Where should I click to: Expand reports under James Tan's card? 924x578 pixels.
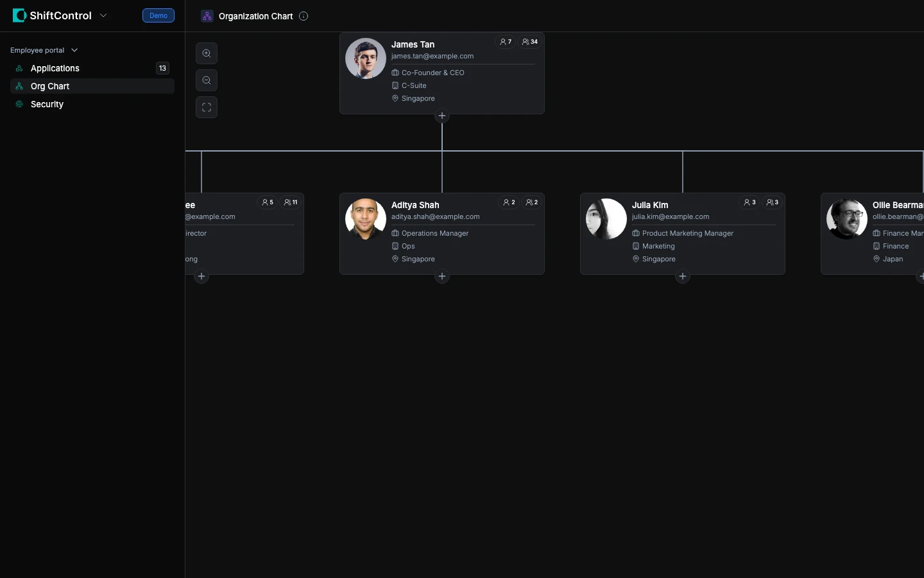point(442,116)
